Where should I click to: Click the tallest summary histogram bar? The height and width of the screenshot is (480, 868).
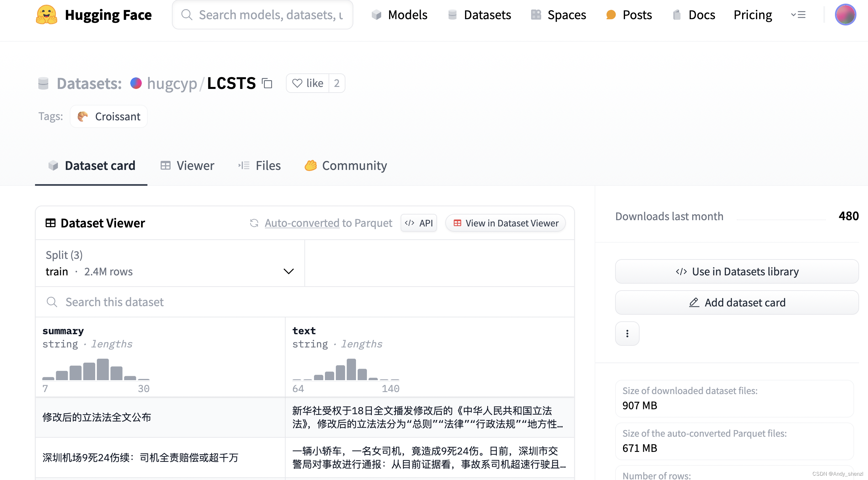(103, 369)
